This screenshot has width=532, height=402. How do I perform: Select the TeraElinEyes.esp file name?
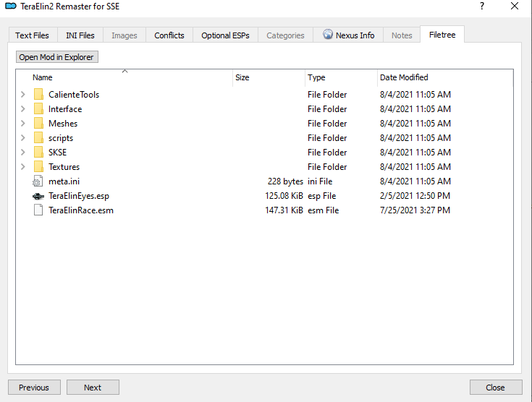point(79,196)
